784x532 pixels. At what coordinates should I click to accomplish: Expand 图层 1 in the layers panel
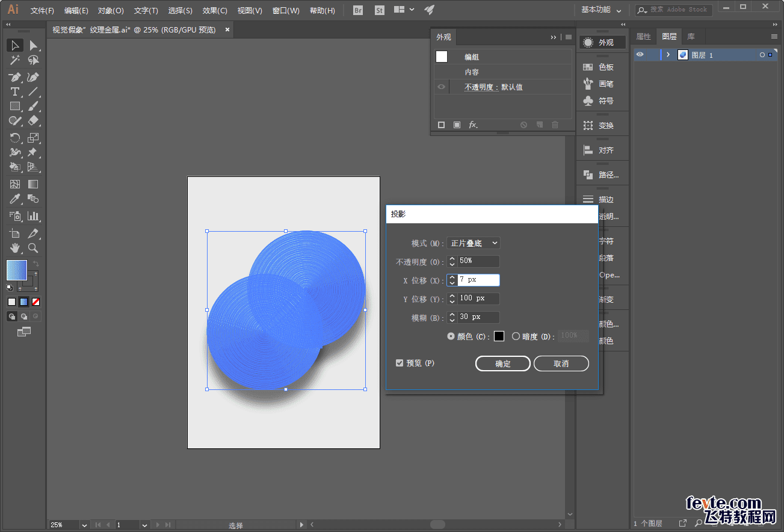point(668,55)
